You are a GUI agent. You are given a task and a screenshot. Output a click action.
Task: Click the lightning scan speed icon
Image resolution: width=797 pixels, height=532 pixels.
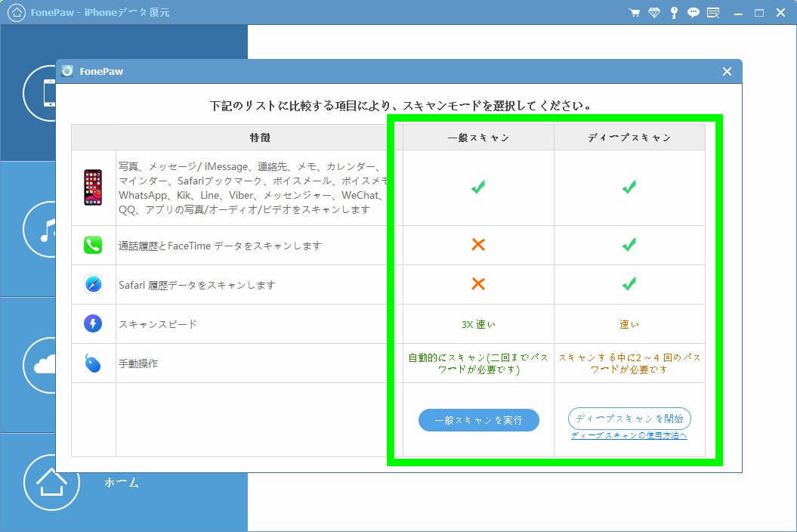pos(93,323)
